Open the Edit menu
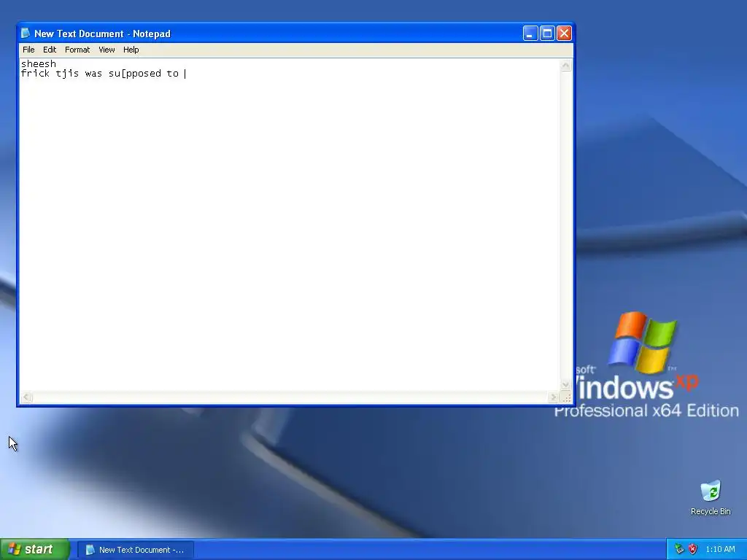 click(50, 50)
